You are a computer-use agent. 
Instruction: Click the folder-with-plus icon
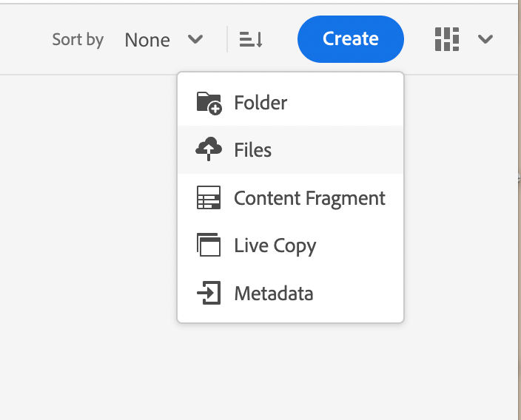[x=209, y=103]
